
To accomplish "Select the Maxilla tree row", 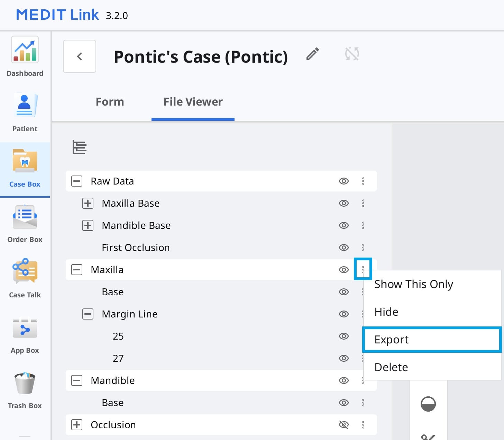I will point(221,270).
